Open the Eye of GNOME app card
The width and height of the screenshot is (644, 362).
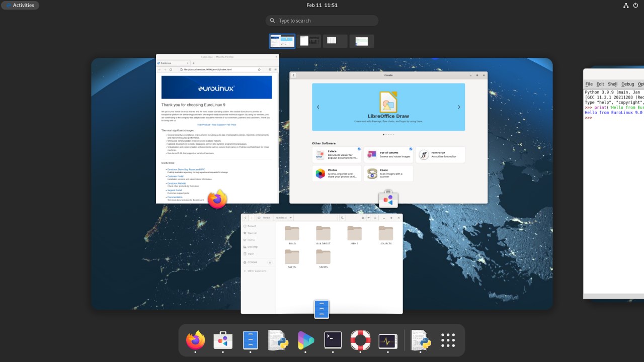point(388,154)
